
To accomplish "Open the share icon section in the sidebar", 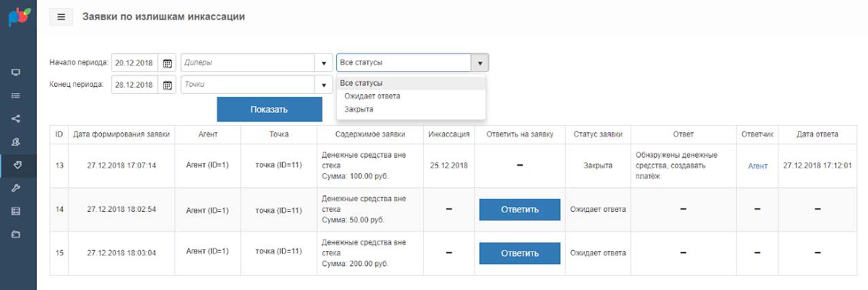I will 16,119.
